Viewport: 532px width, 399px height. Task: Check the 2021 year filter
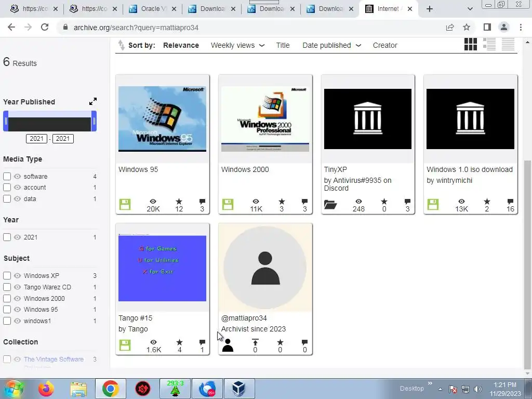(x=7, y=237)
